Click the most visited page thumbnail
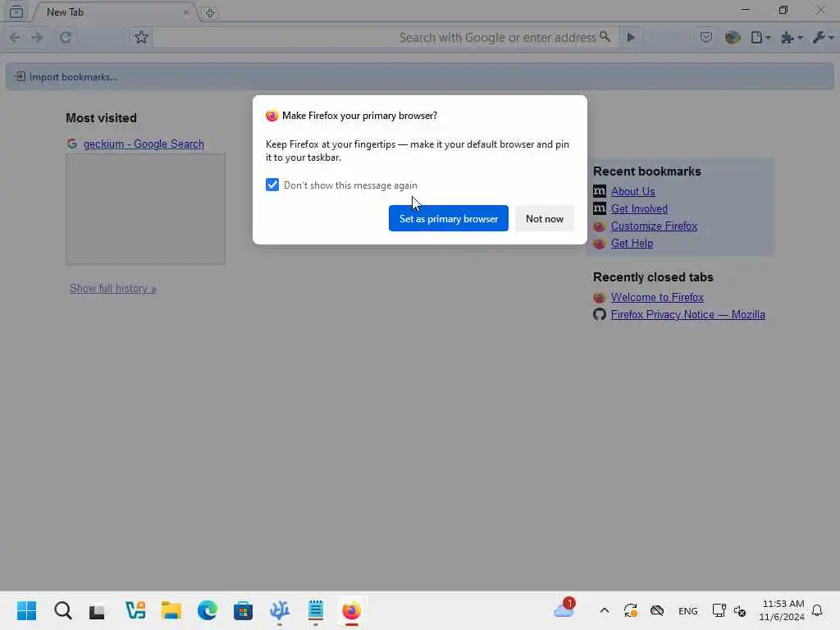 coord(145,209)
